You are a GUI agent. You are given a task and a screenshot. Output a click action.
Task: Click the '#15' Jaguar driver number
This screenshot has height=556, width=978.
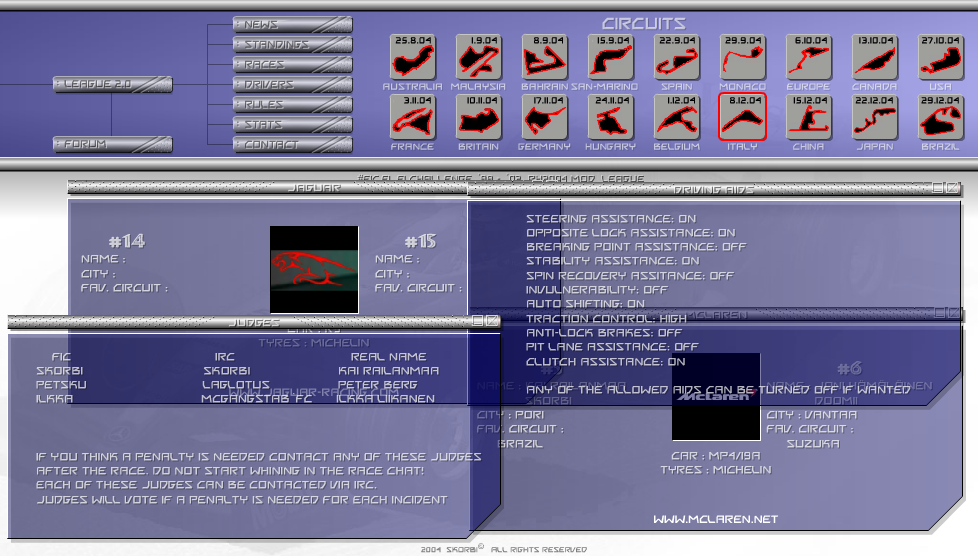coord(420,241)
